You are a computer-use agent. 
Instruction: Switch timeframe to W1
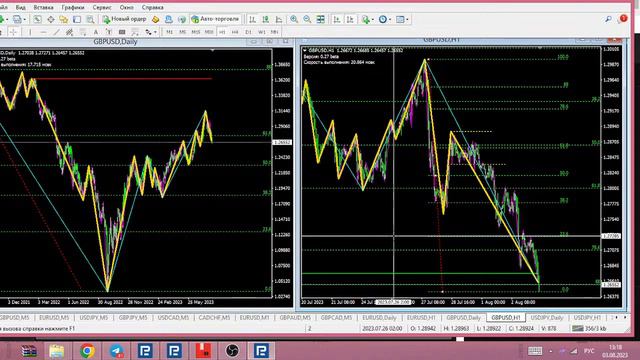pos(262,32)
